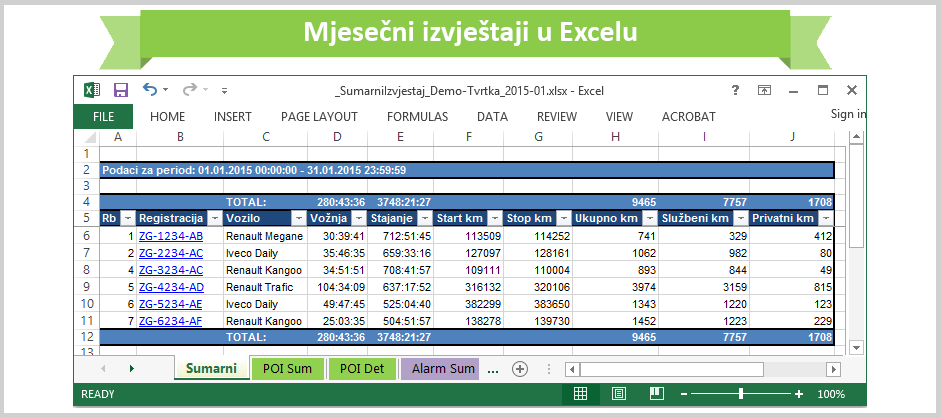Select the '316132' start km cell

point(469,287)
